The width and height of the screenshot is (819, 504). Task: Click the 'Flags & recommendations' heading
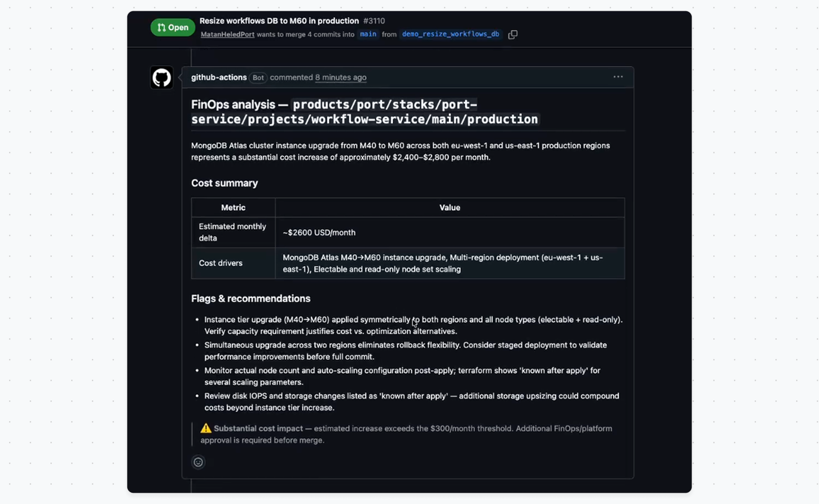(251, 299)
